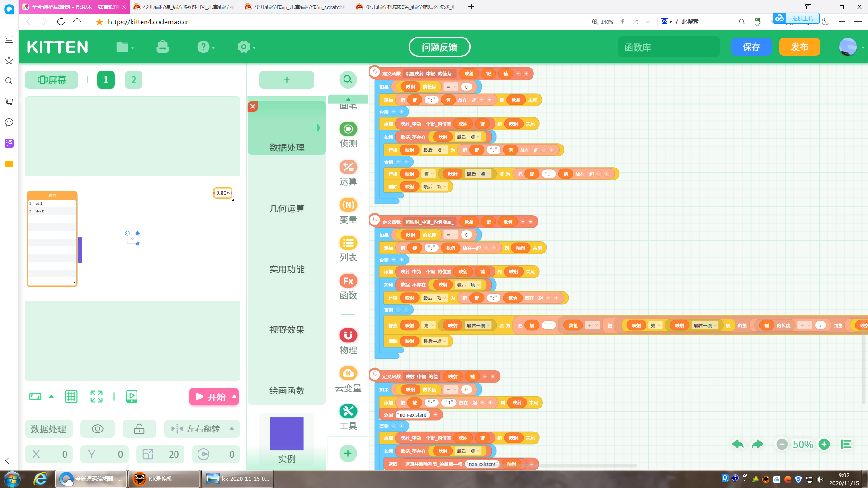Open the file folder dropdown menu
Screen dimensions: 868x488
click(x=125, y=47)
